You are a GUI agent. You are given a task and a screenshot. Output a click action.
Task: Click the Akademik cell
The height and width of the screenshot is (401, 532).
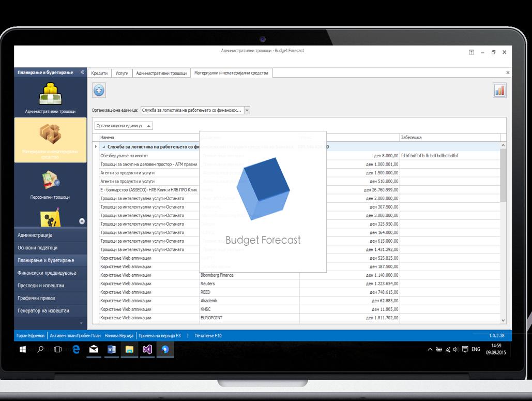pos(249,301)
